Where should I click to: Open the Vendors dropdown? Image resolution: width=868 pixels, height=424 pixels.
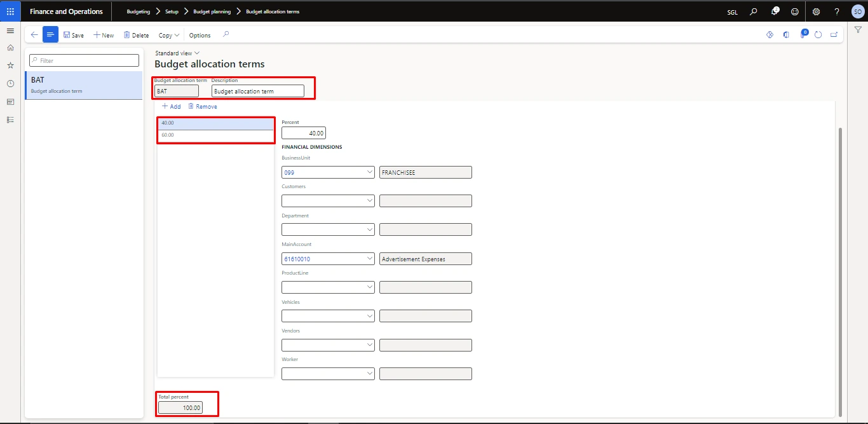tap(370, 345)
